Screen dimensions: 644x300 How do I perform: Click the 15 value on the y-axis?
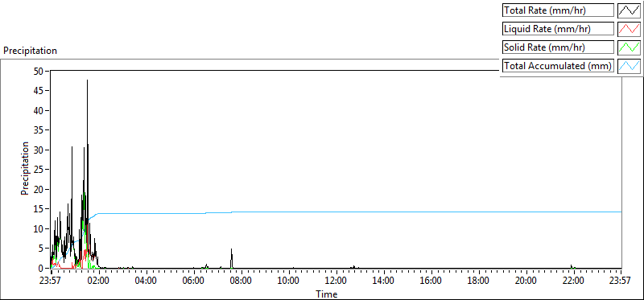pyautogui.click(x=39, y=209)
